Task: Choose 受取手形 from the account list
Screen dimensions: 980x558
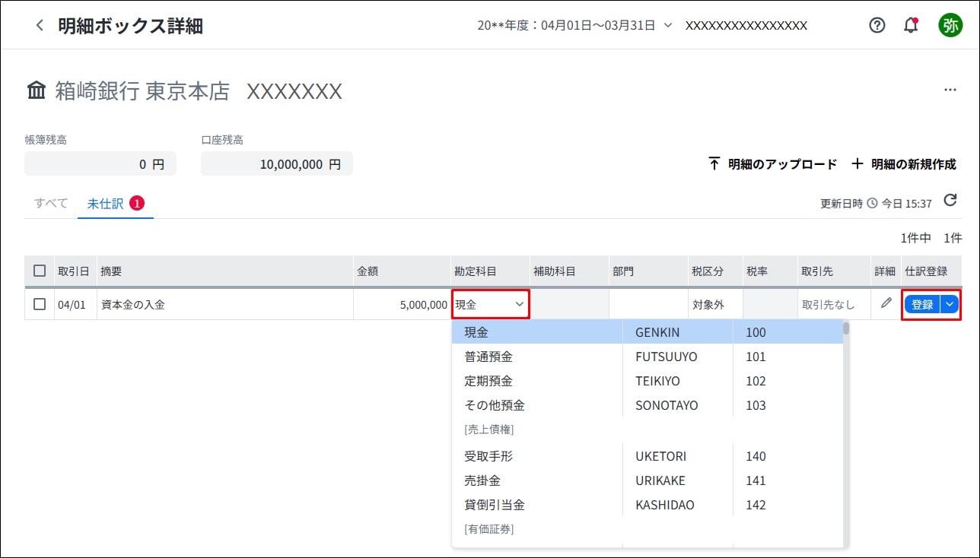Action: (647, 456)
